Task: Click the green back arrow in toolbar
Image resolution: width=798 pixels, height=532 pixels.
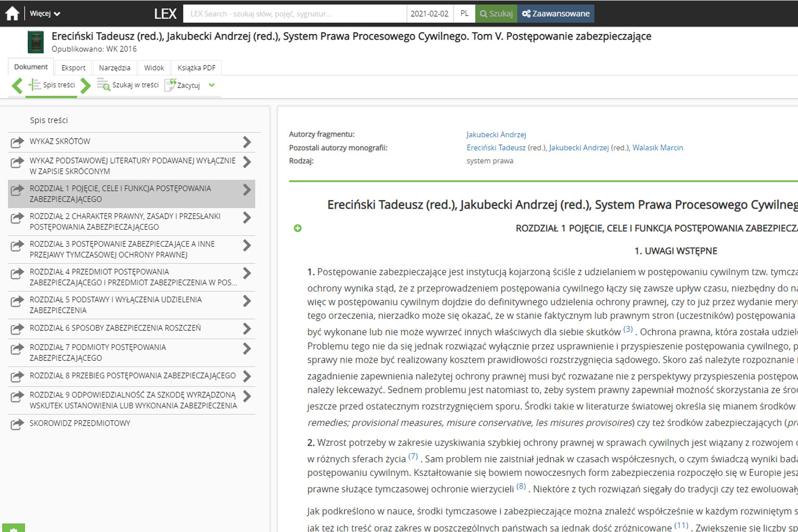Action: click(x=17, y=85)
